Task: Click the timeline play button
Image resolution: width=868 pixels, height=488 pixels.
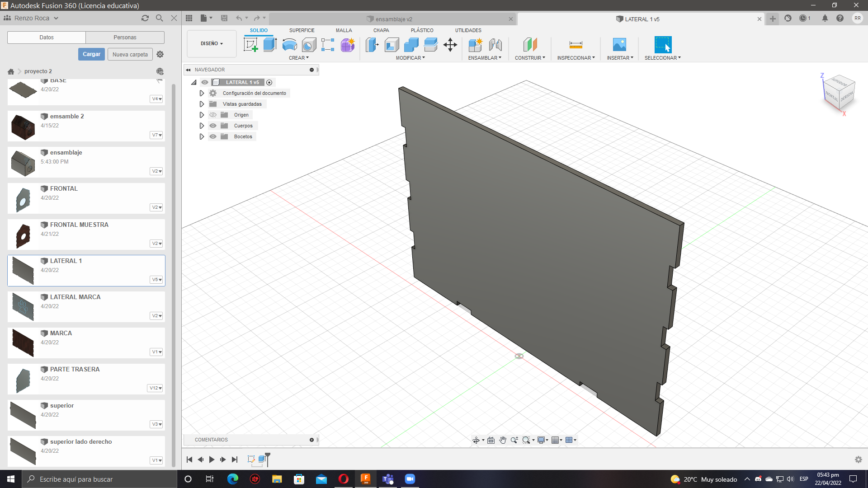Action: 212,460
